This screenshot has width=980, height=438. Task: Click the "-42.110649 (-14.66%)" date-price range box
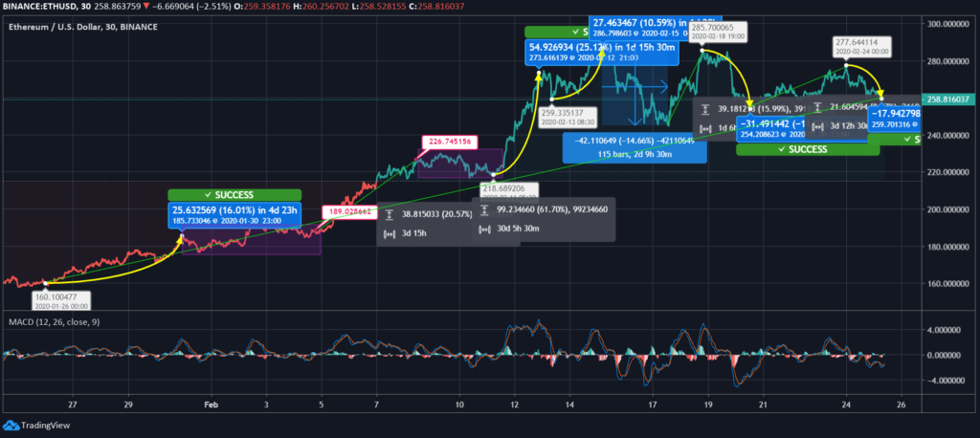click(x=634, y=147)
